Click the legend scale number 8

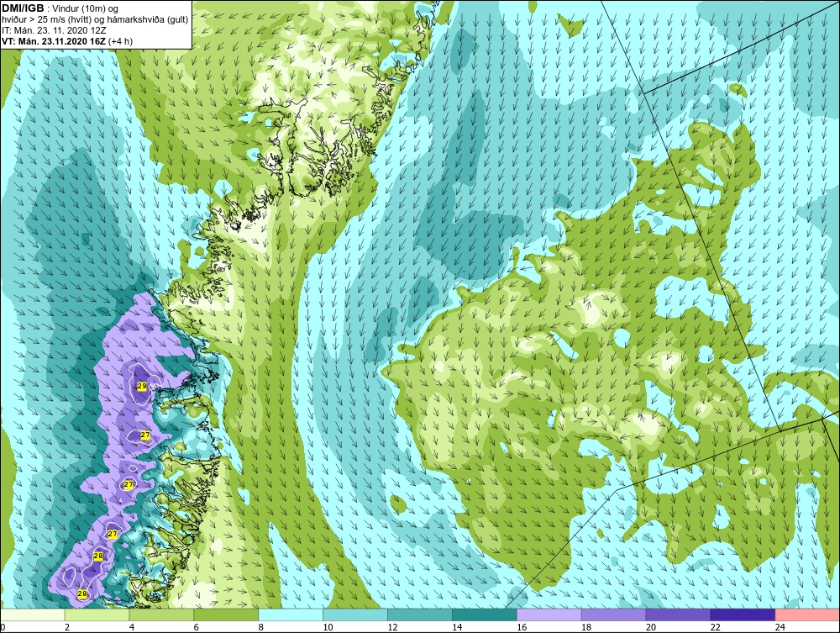(x=261, y=627)
